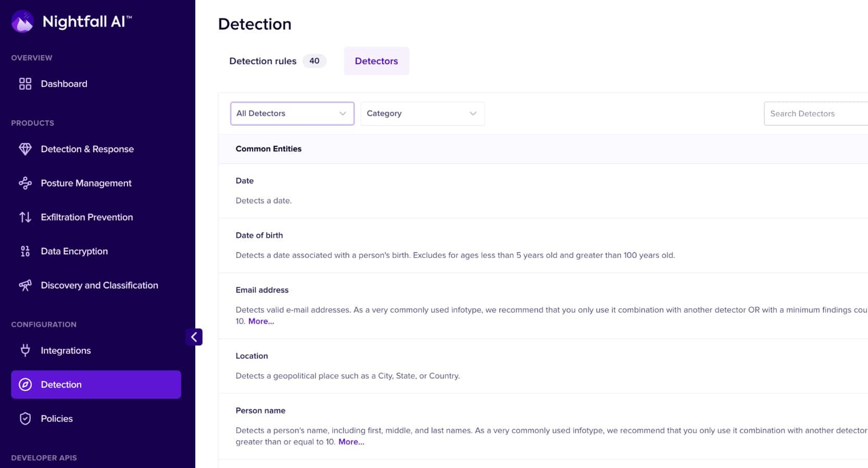The height and width of the screenshot is (468, 868).
Task: Click the Data Encryption binary icon
Action: coord(25,251)
